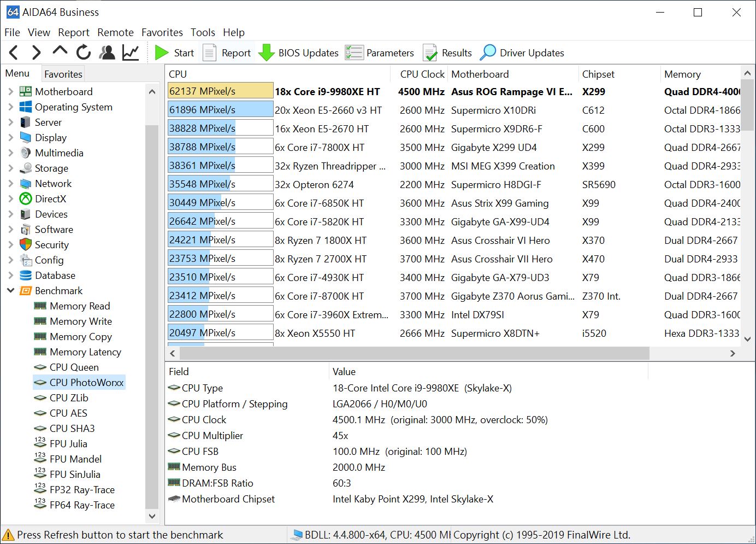The image size is (756, 544).
Task: Open the Tools menu
Action: 203,32
